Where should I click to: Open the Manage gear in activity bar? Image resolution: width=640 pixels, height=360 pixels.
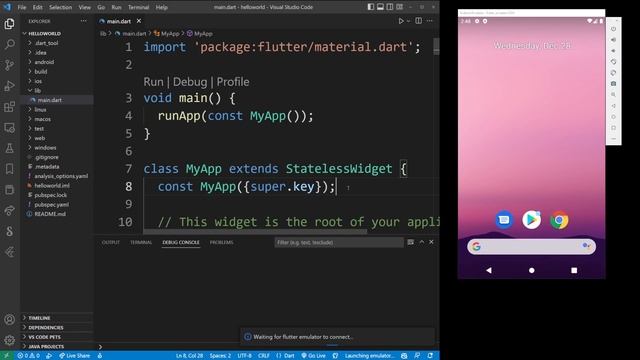[x=9, y=340]
